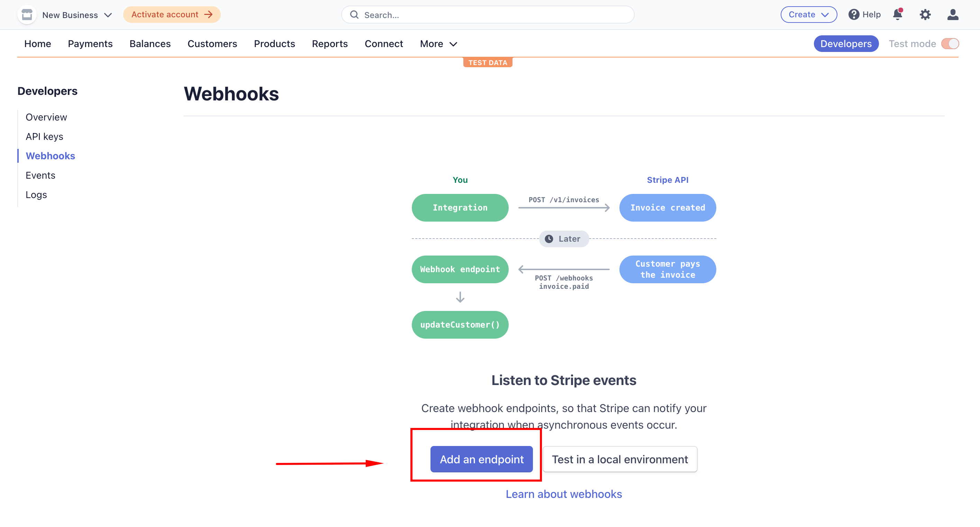Click the search magnifying glass icon

coord(354,15)
